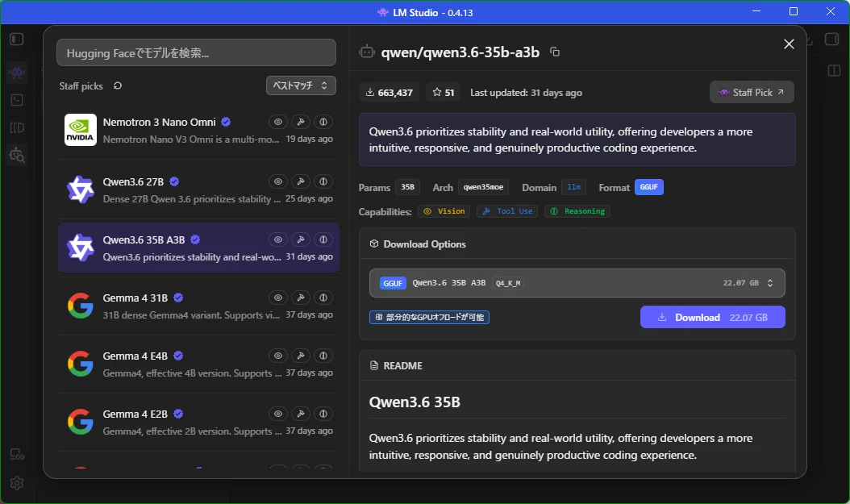Click the reasoning icon on Qwen3.6 35B A3B
850x504 pixels.
click(323, 240)
